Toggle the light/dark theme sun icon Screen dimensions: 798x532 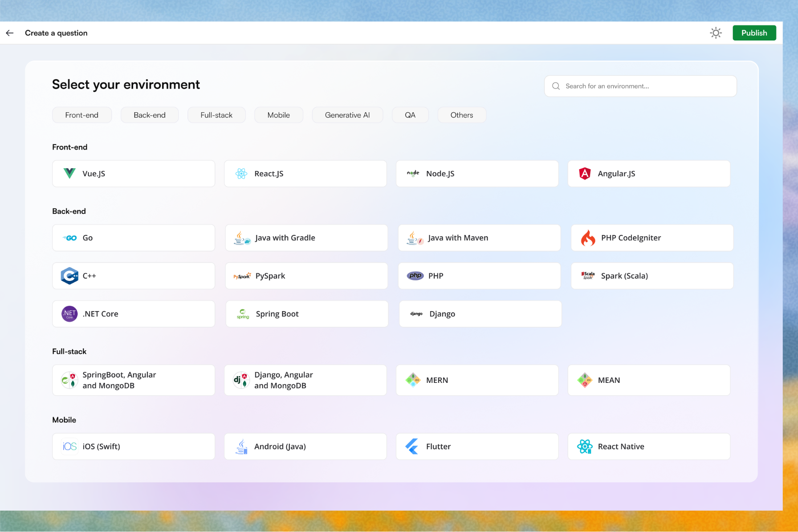click(x=716, y=33)
